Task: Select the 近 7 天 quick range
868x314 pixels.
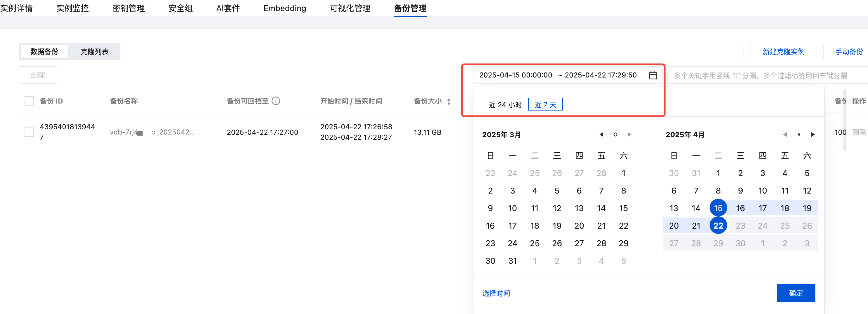Action: pos(545,104)
